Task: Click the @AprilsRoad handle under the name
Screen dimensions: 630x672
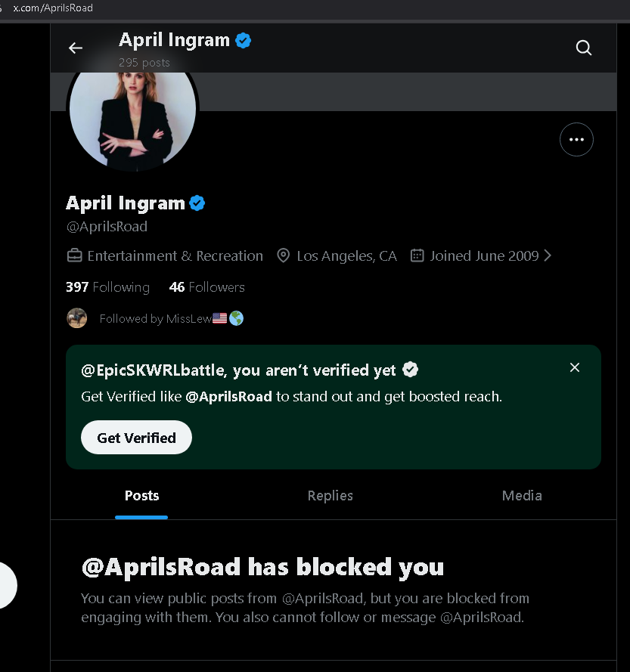Action: [107, 226]
